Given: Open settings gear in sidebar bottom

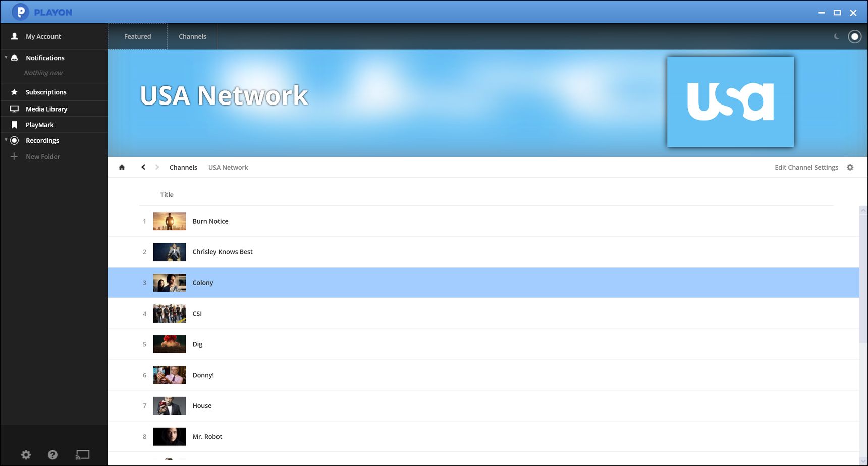Looking at the screenshot, I should pyautogui.click(x=26, y=455).
